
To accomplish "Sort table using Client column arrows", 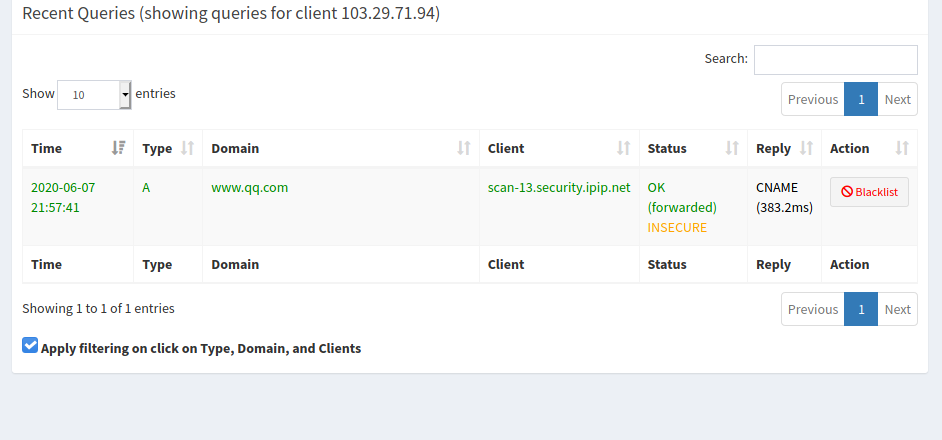I will tap(623, 148).
